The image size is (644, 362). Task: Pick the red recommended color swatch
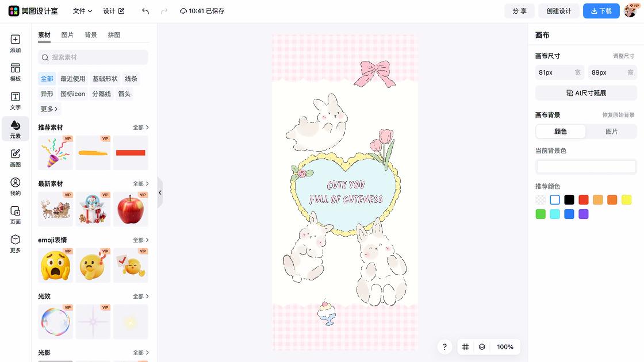(583, 200)
